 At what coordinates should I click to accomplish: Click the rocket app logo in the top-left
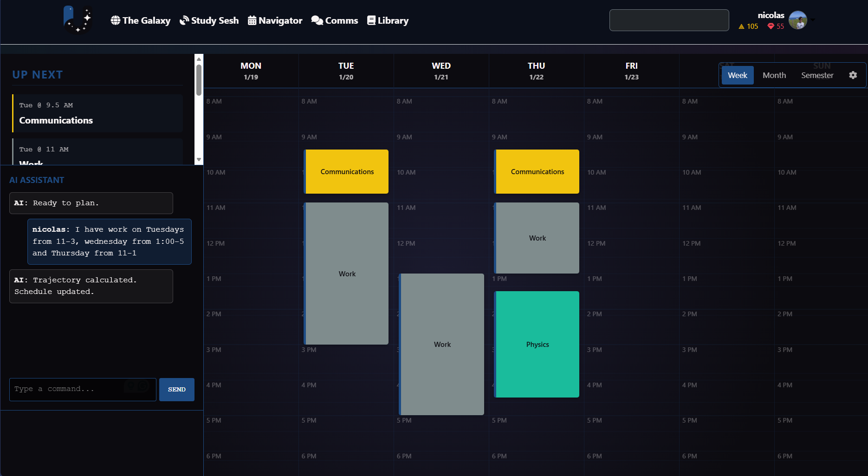click(77, 20)
